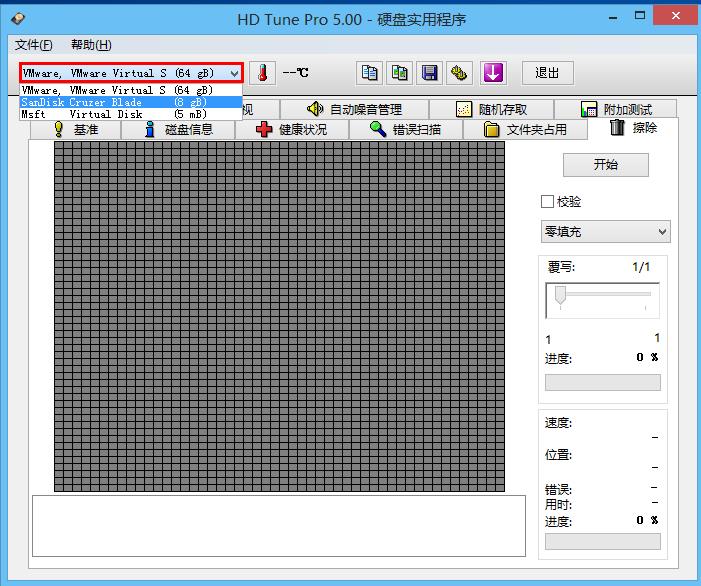
Task: Click the save floppy disk icon
Action: point(430,73)
